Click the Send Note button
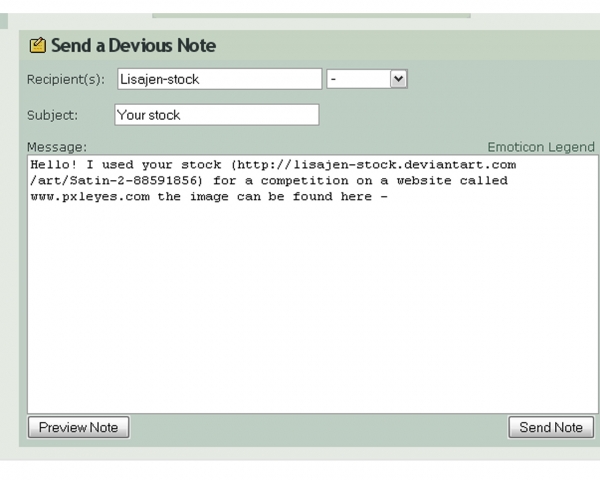Screen dimensions: 600x480 551,427
